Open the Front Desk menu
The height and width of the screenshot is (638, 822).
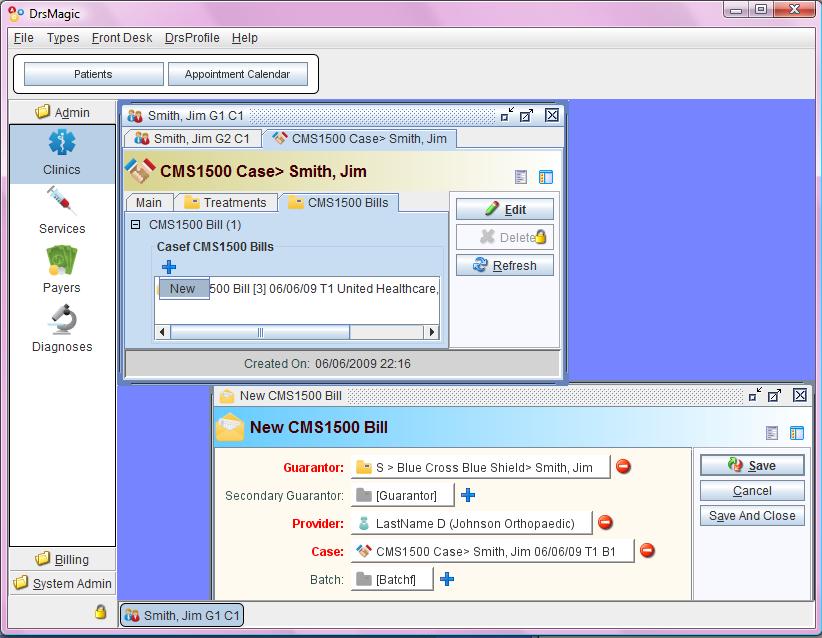click(x=122, y=38)
